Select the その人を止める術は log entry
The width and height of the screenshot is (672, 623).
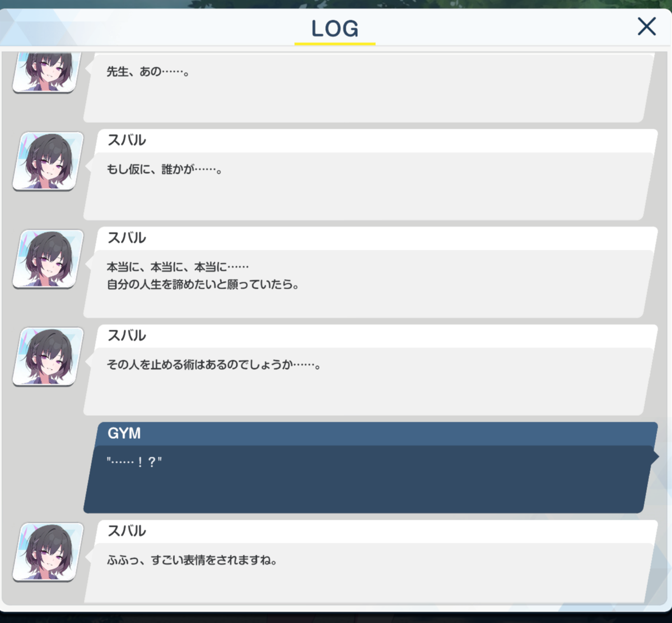pyautogui.click(x=370, y=371)
